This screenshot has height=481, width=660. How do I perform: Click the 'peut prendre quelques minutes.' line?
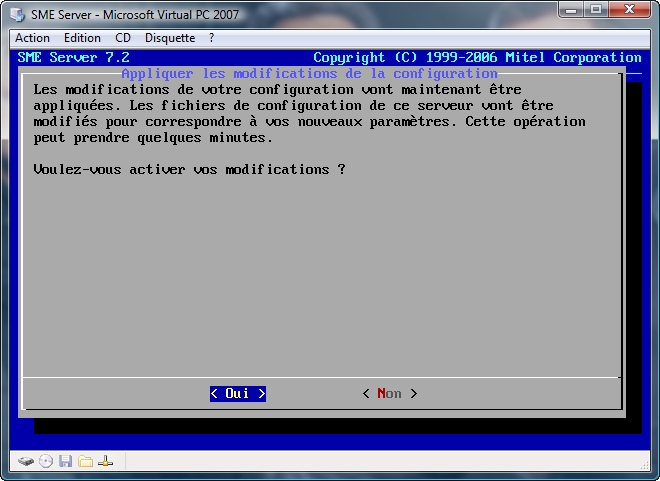[153, 138]
